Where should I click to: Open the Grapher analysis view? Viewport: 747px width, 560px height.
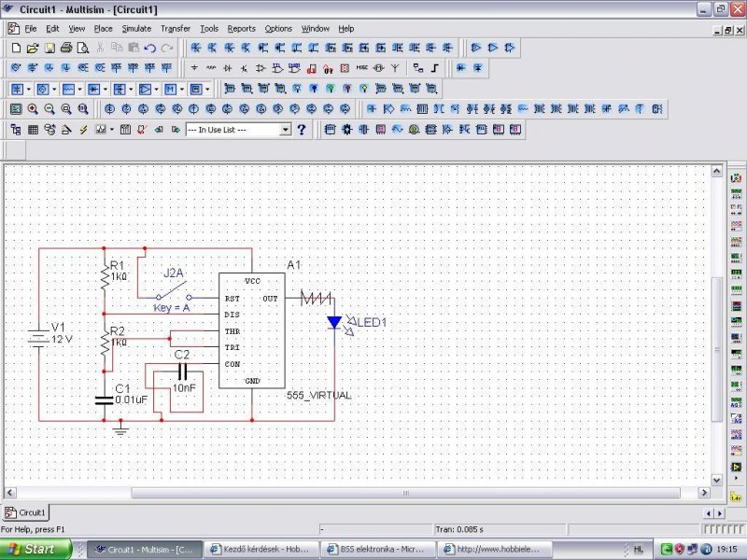coord(101,130)
